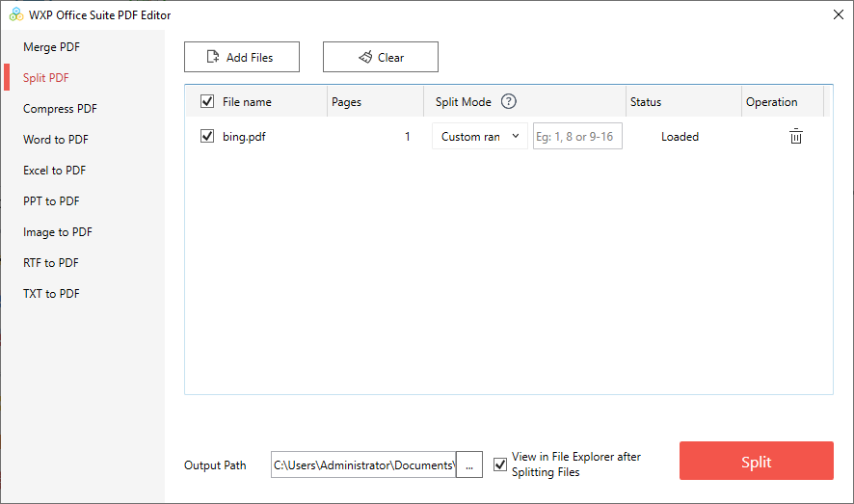Click the Output Path text box

tap(363, 464)
